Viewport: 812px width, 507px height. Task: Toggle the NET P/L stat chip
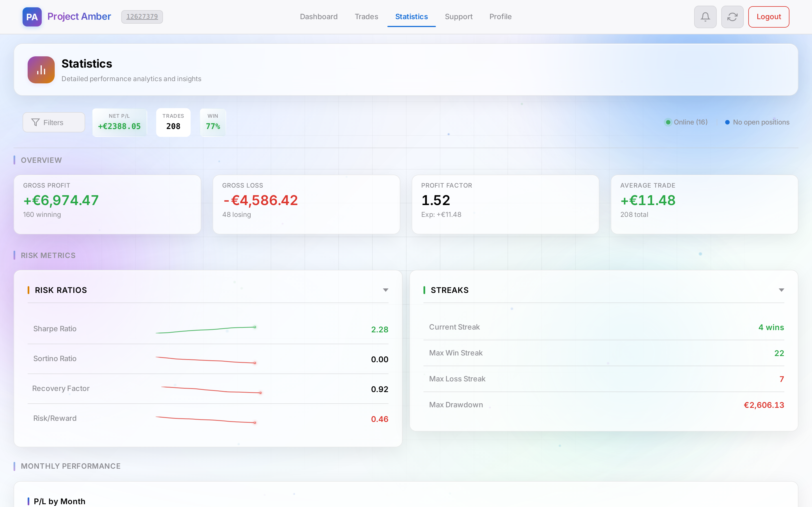click(x=120, y=122)
